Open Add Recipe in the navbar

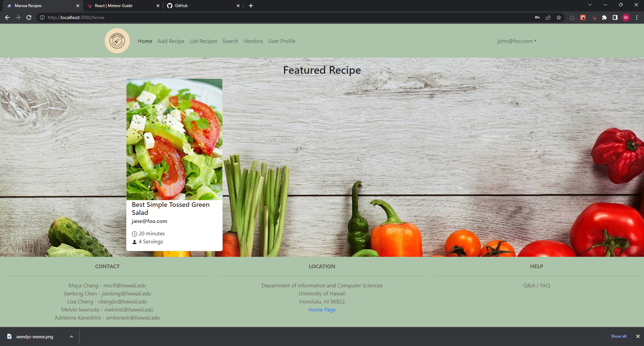tap(171, 41)
